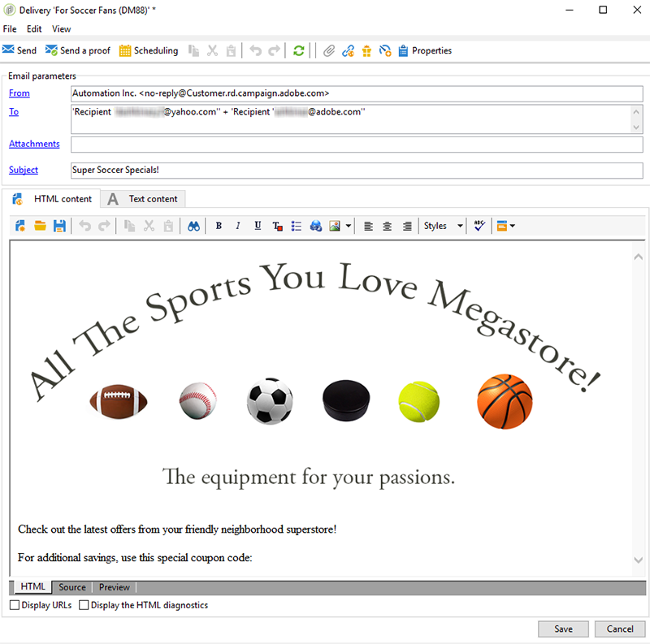Expand the insert image dropdown arrow
650x644 pixels.
(349, 226)
